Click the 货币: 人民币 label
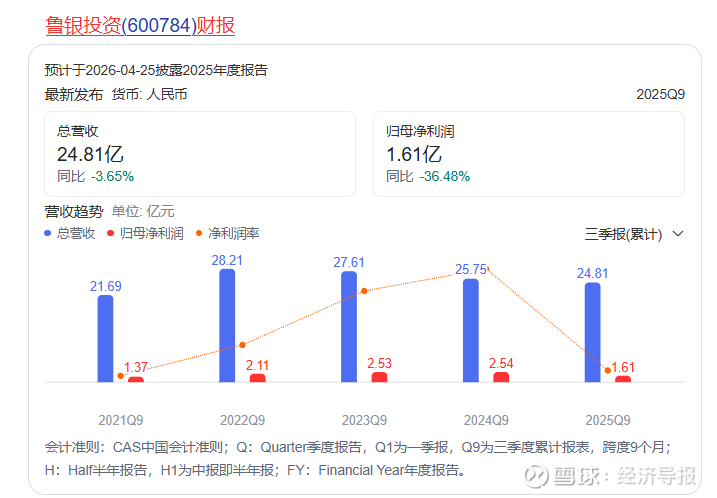 pos(150,94)
